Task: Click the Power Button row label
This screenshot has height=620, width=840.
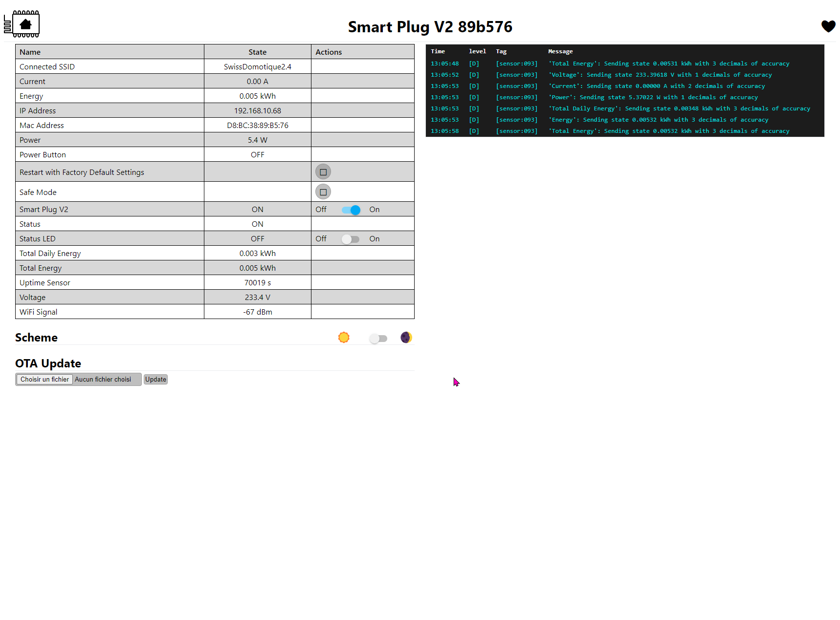Action: click(x=43, y=155)
